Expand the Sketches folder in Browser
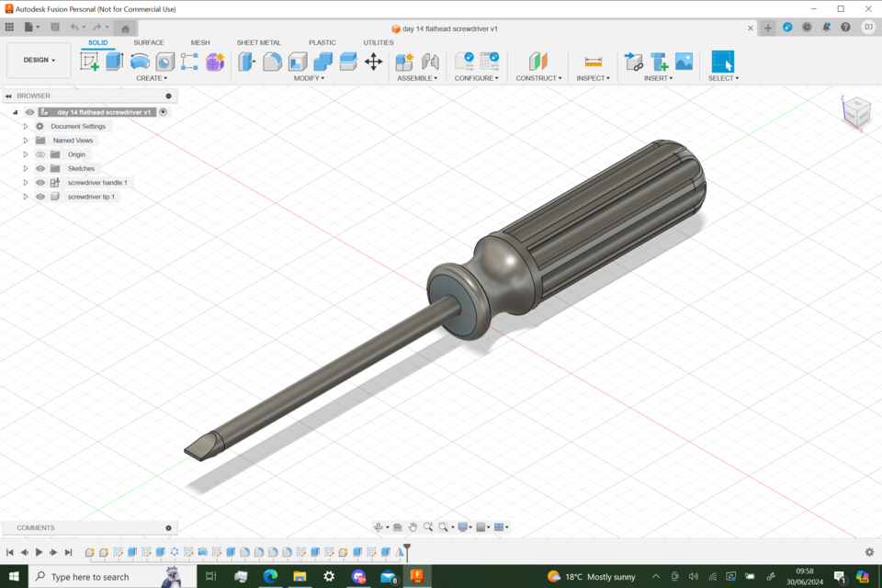The width and height of the screenshot is (882, 588). (x=26, y=168)
